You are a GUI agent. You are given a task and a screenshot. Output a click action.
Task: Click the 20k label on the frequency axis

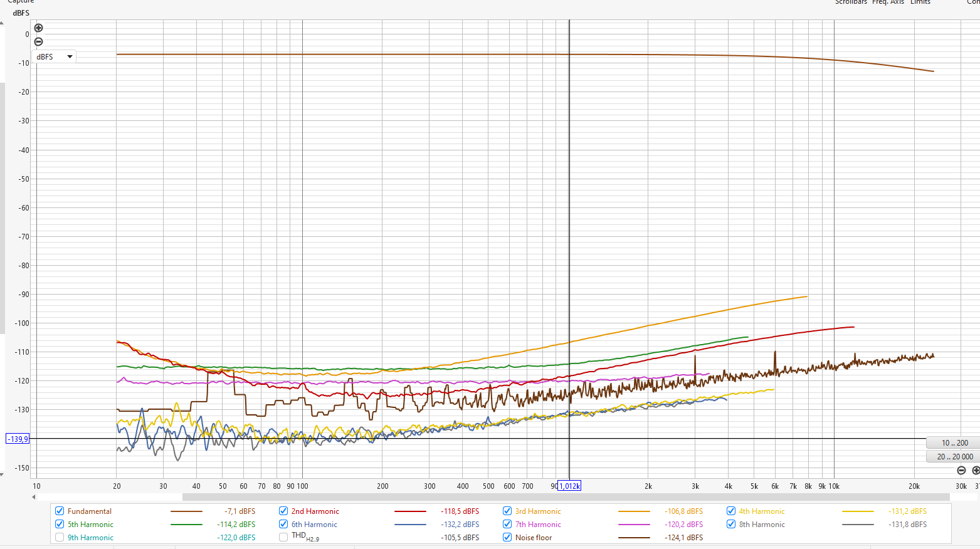tap(914, 486)
